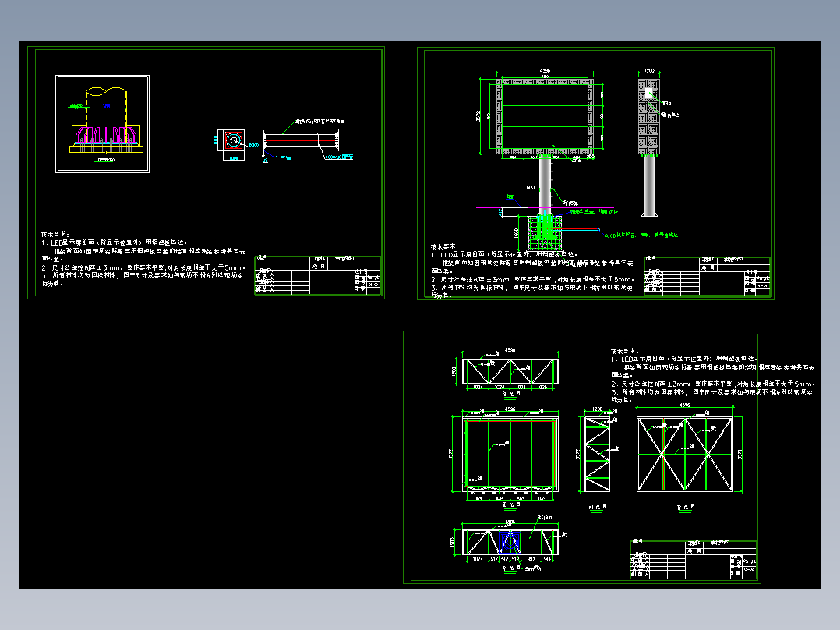The width and height of the screenshot is (840, 630).
Task: Click the square flange plan view with circle
Action: (234, 140)
